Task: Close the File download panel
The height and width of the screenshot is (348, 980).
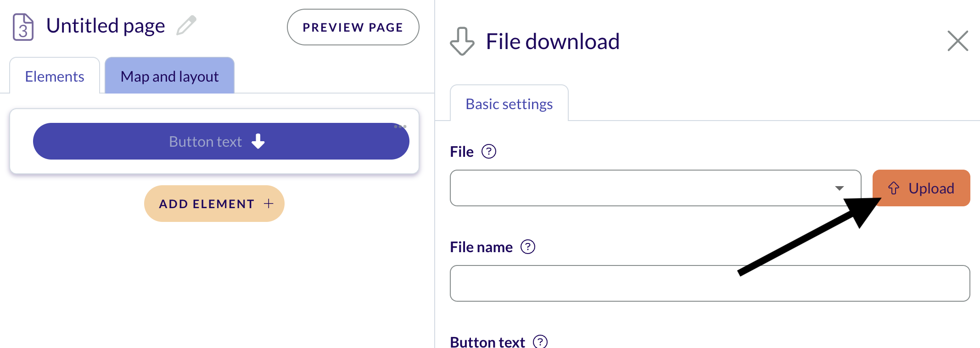Action: tap(958, 41)
